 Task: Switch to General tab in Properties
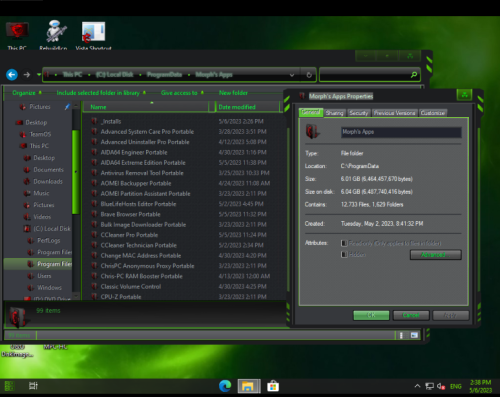point(311,112)
